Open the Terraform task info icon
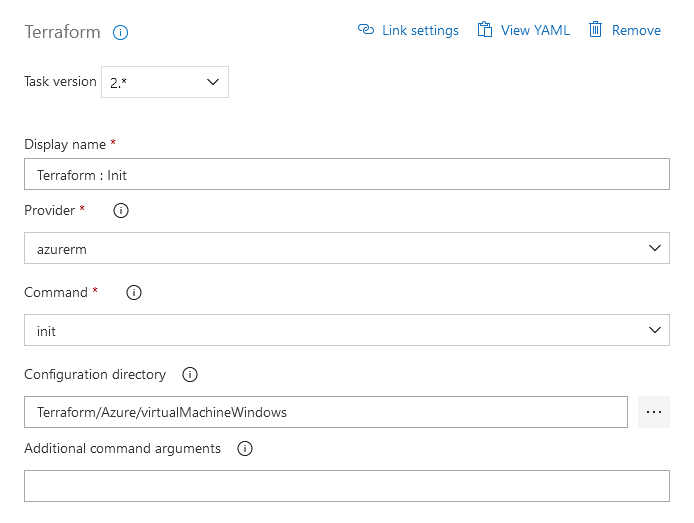 pos(120,32)
